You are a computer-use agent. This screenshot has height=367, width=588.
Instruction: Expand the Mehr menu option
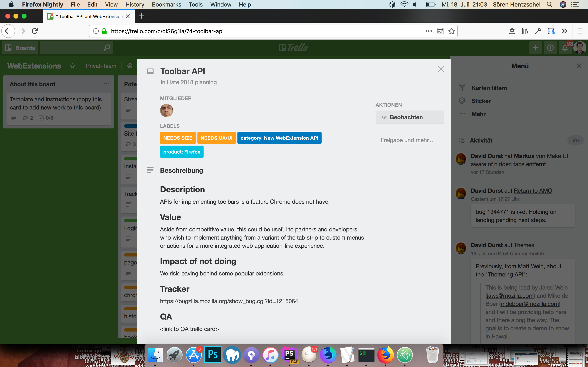click(x=478, y=114)
